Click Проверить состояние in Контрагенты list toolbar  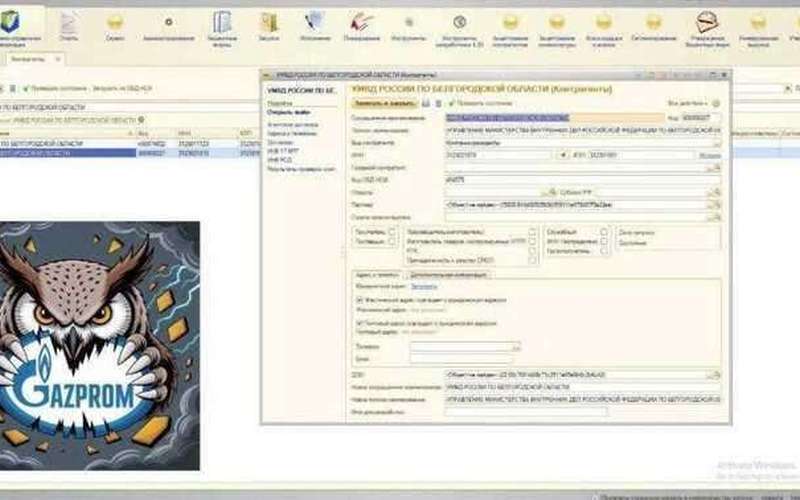55,88
